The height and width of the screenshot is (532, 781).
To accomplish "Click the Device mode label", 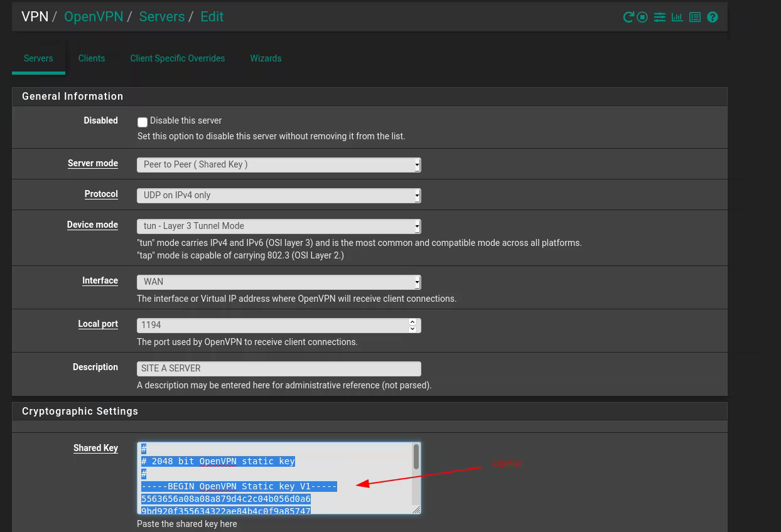I will tap(92, 225).
